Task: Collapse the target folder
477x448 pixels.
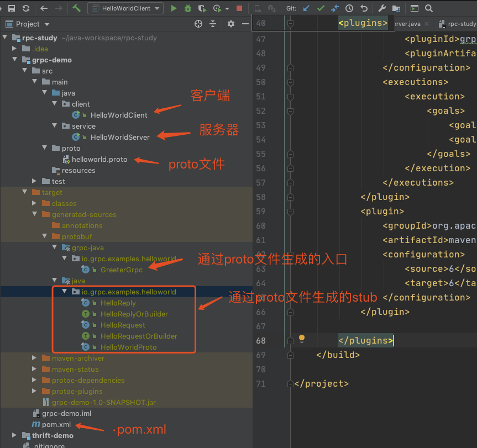Action: click(25, 192)
